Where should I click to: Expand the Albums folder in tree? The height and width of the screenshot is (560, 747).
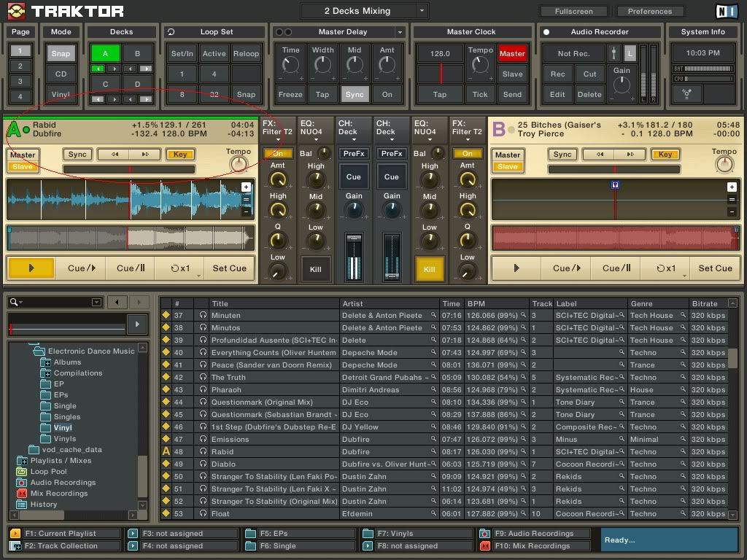pos(47,362)
